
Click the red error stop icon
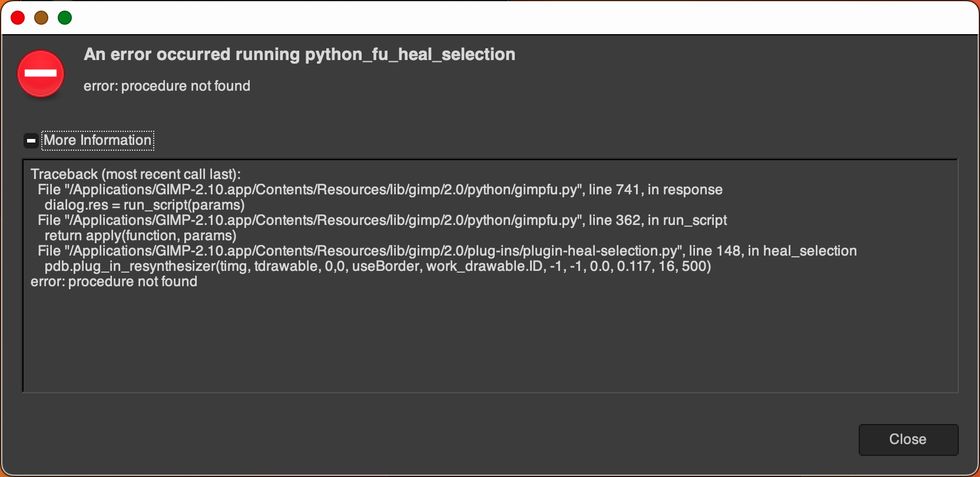pos(41,74)
